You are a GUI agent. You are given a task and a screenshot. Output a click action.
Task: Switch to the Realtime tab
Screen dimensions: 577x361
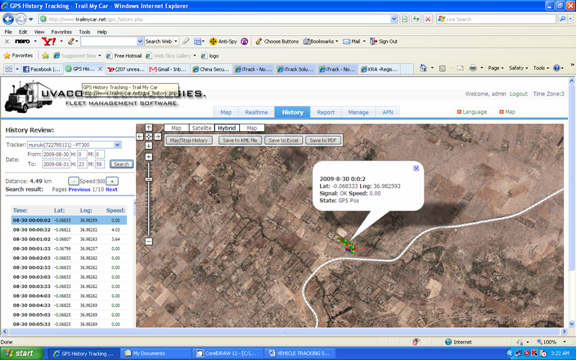[256, 112]
